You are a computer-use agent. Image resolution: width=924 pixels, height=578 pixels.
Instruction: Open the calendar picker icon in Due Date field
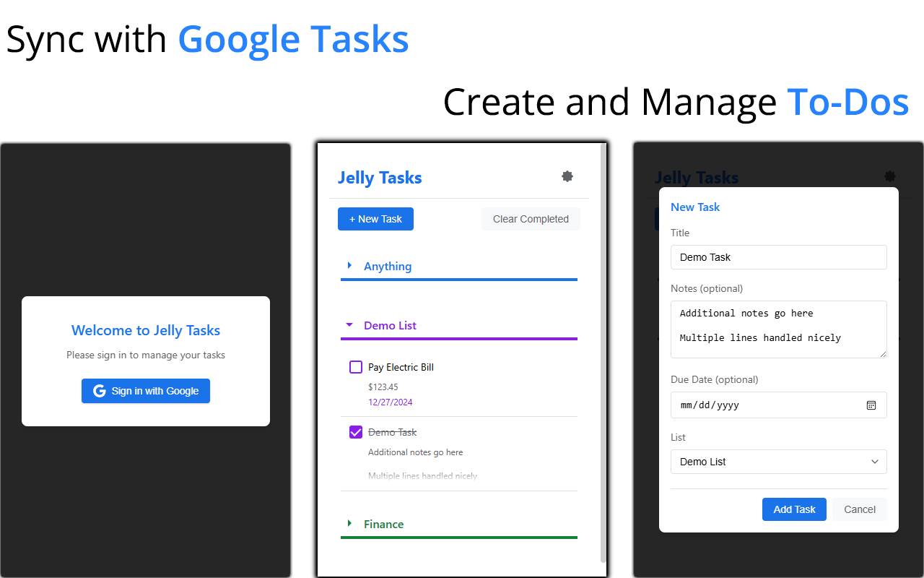click(871, 405)
